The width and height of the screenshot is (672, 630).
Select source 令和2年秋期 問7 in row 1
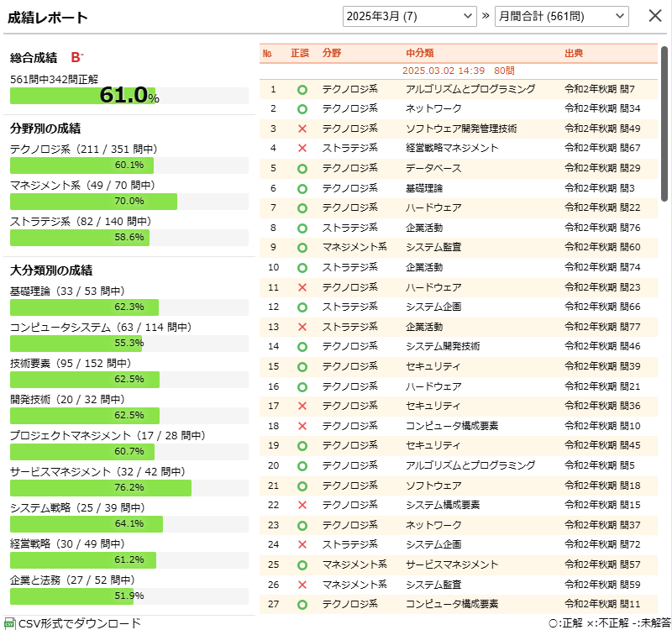tap(600, 89)
